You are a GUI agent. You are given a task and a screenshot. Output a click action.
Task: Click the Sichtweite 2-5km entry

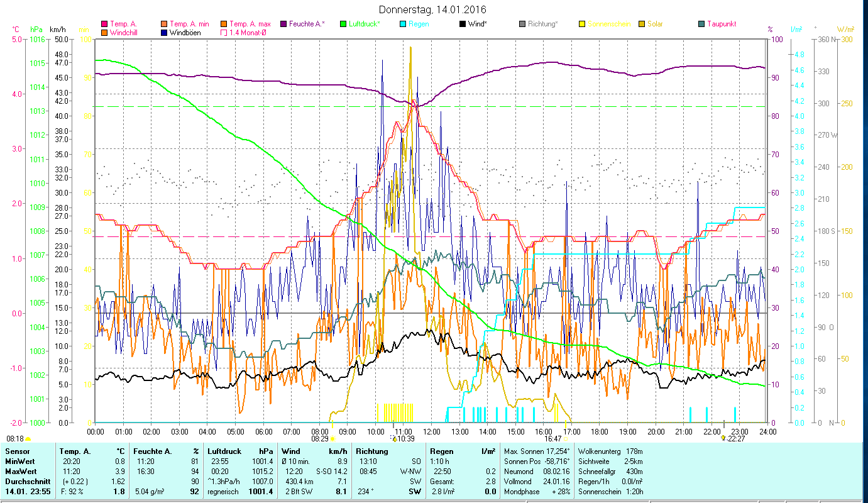[610, 461]
